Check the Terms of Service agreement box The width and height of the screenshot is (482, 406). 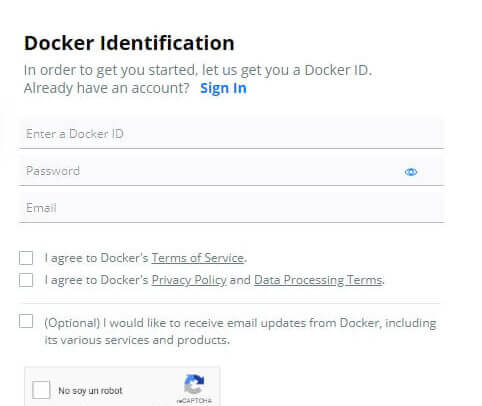coord(26,258)
